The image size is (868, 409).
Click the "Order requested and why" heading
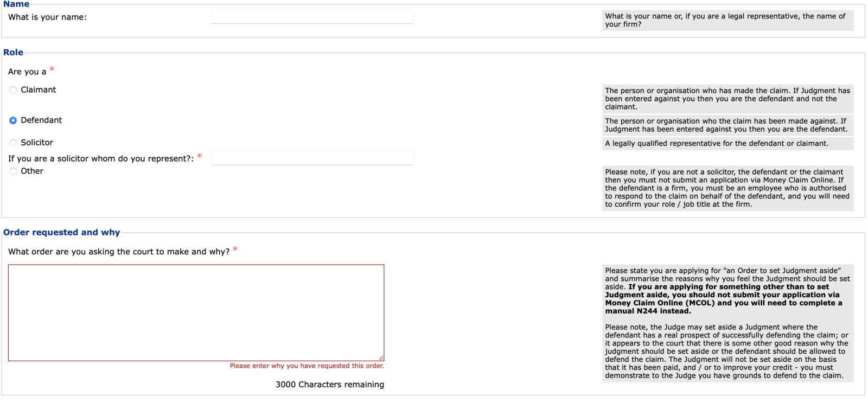point(61,232)
